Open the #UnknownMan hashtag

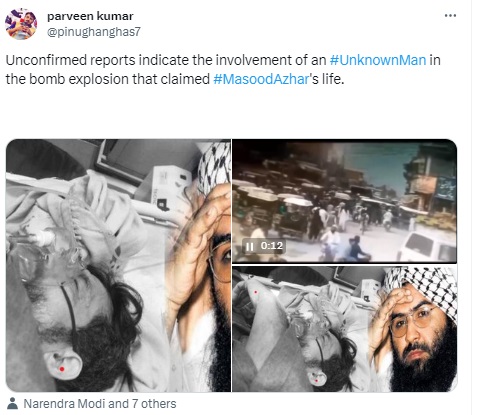[378, 60]
